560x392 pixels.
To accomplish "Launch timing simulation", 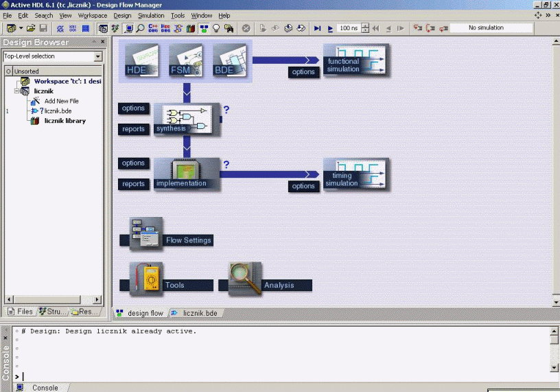I will coord(356,174).
